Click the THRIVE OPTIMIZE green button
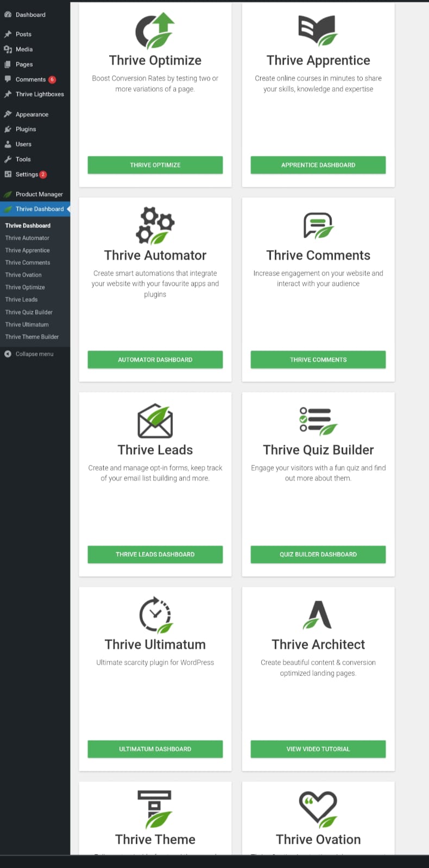Viewport: 429px width, 868px height. pyautogui.click(x=155, y=165)
